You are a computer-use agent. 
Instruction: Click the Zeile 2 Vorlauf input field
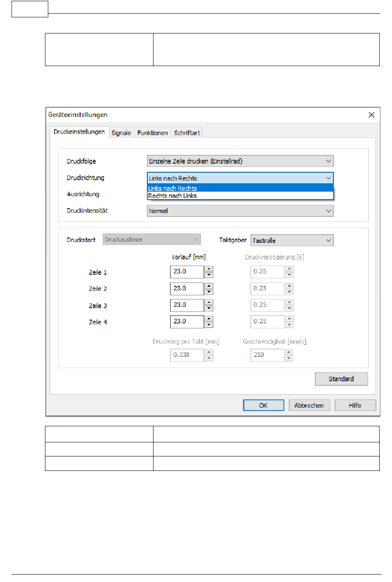click(x=187, y=288)
